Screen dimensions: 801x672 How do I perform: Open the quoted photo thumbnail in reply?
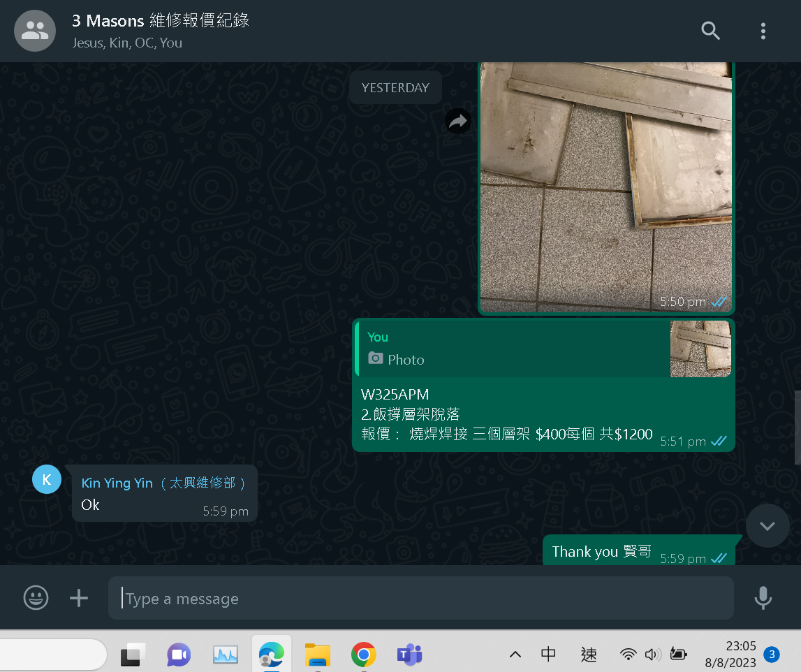700,349
